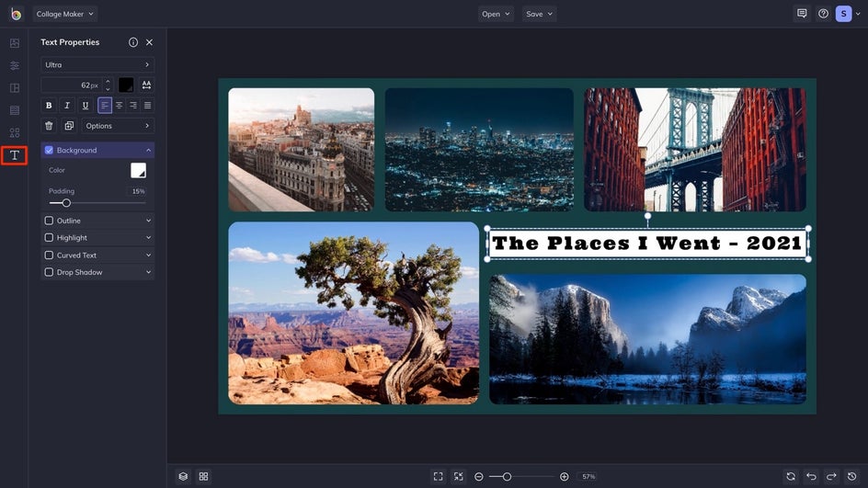Close the Text Properties panel
The height and width of the screenshot is (488, 868).
coord(150,42)
